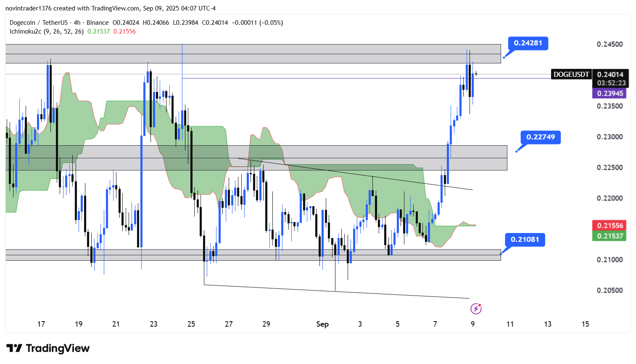The width and height of the screenshot is (636, 364).
Task: Click the date 15 on the time axis
Action: tap(585, 324)
